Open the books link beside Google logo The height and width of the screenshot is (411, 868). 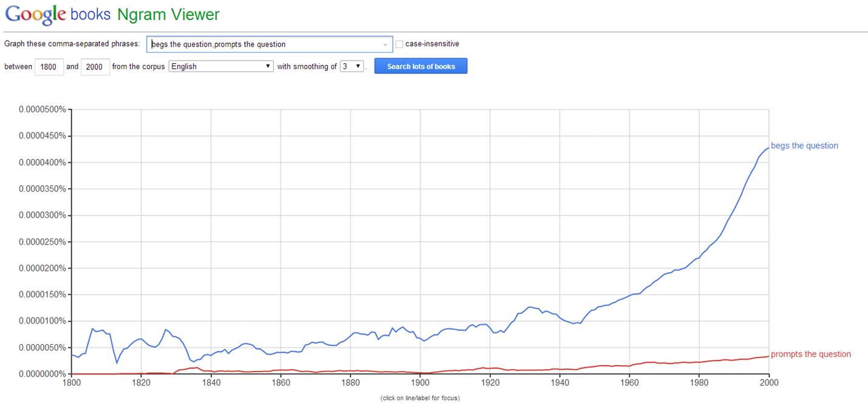coord(91,15)
